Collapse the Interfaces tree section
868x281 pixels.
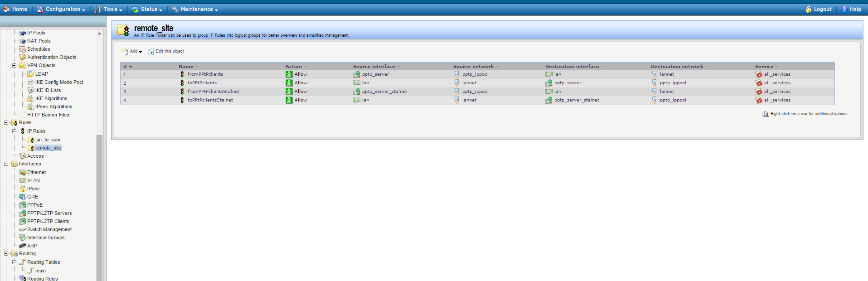click(x=6, y=164)
